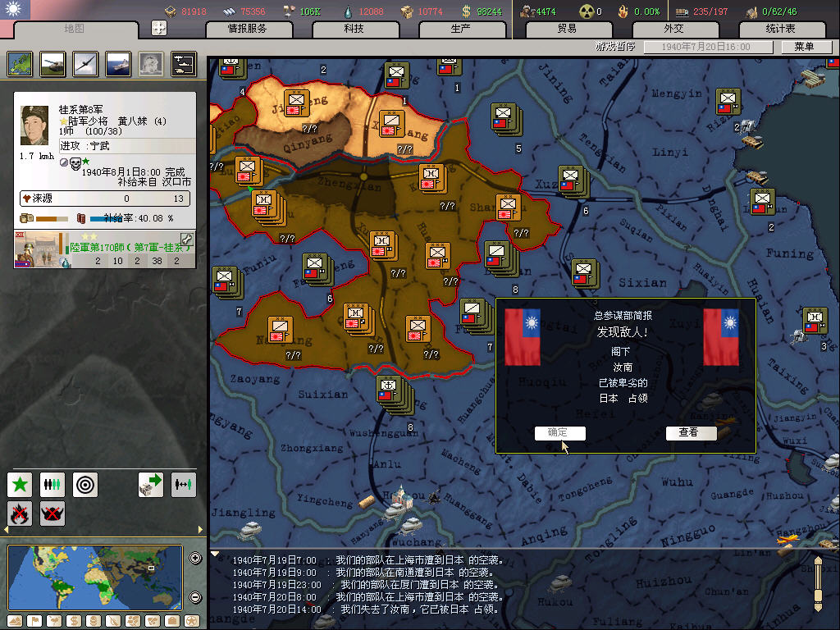Click the force overview icon

click(183, 64)
